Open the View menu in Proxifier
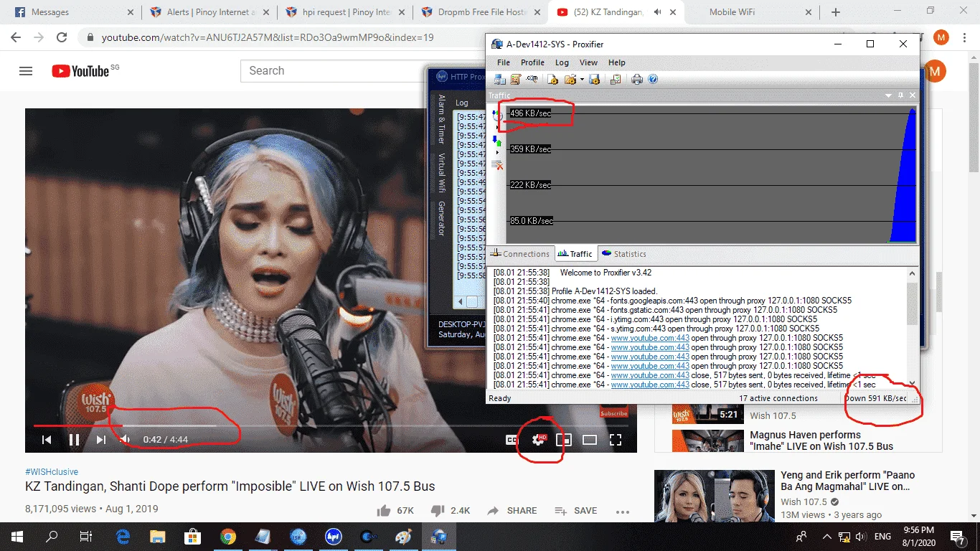This screenshot has width=980, height=551. pyautogui.click(x=588, y=62)
